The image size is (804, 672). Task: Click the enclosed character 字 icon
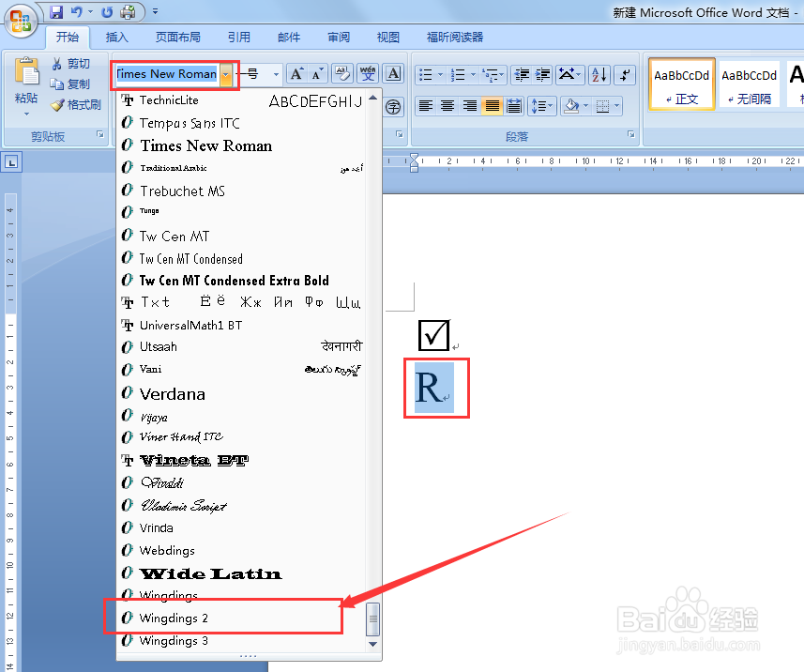click(393, 107)
